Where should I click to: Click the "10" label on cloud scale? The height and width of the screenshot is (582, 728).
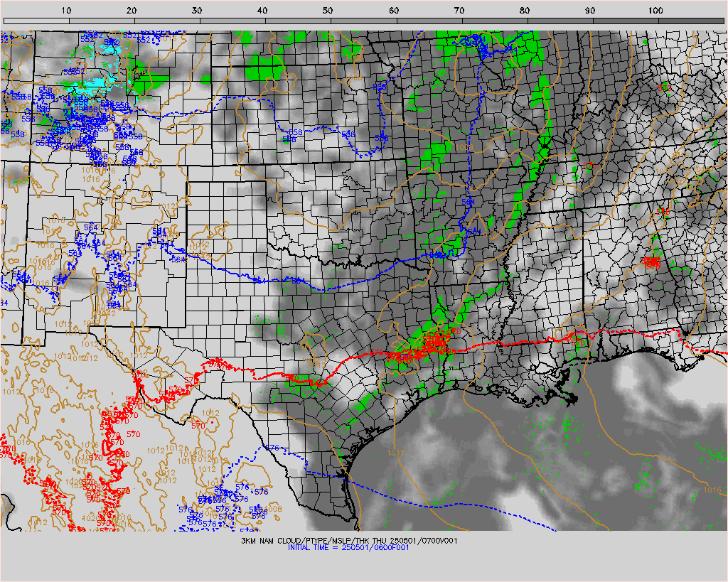[x=66, y=11]
